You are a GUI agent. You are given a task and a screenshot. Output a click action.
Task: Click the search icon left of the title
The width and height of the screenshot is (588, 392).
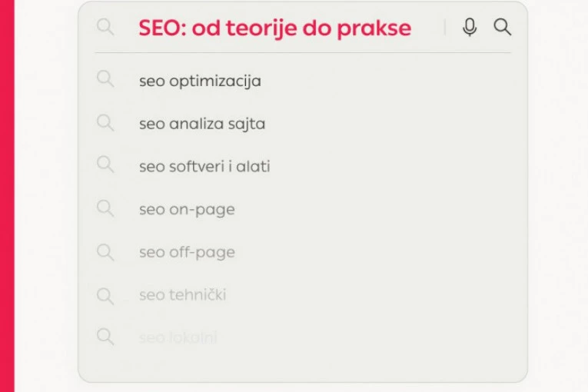coord(105,28)
